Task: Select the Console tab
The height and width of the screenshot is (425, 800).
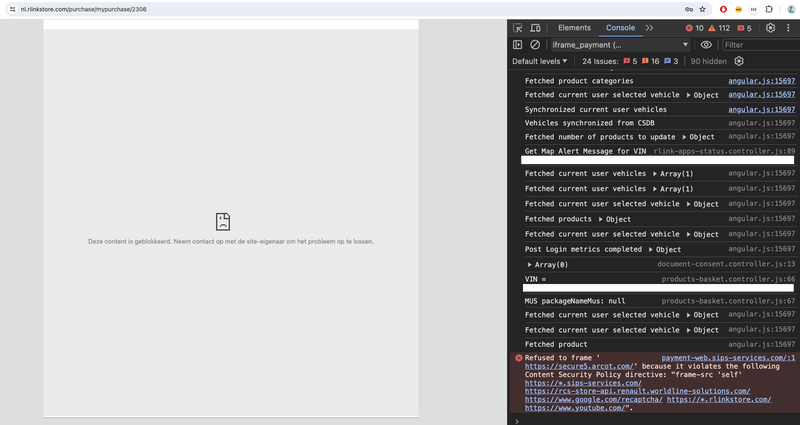Action: [x=620, y=28]
